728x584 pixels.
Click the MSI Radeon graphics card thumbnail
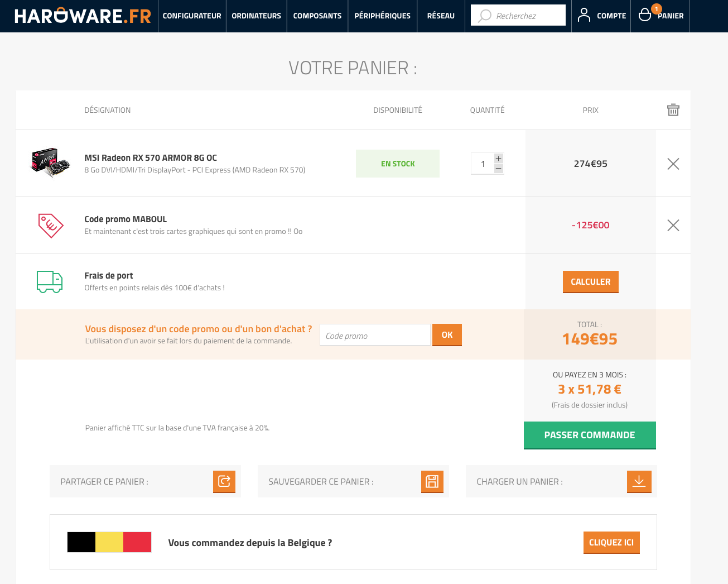pos(50,162)
